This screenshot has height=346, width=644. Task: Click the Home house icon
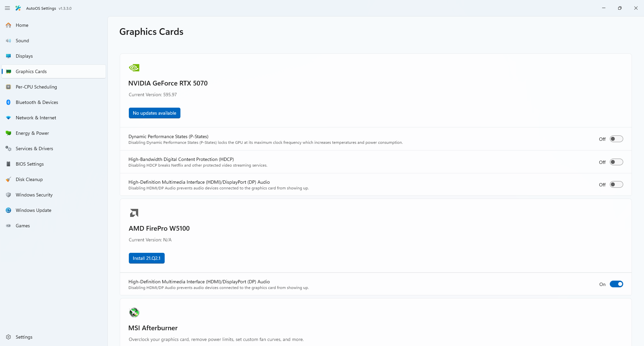[8, 25]
